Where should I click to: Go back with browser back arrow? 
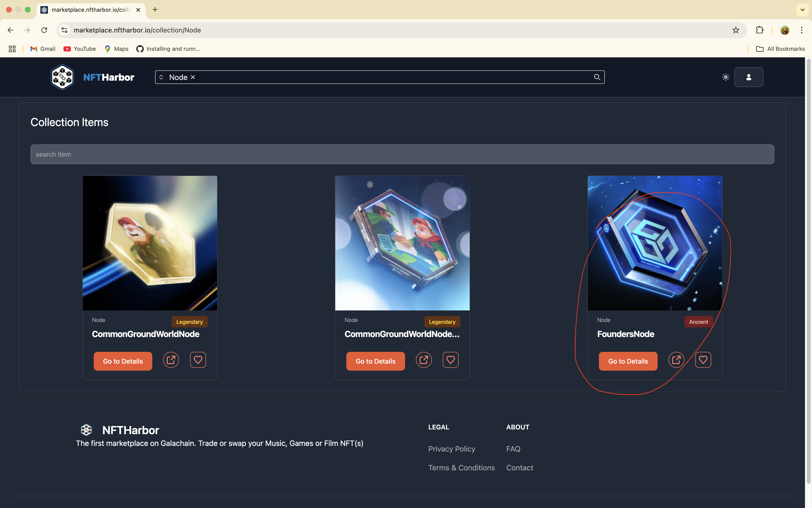10,30
